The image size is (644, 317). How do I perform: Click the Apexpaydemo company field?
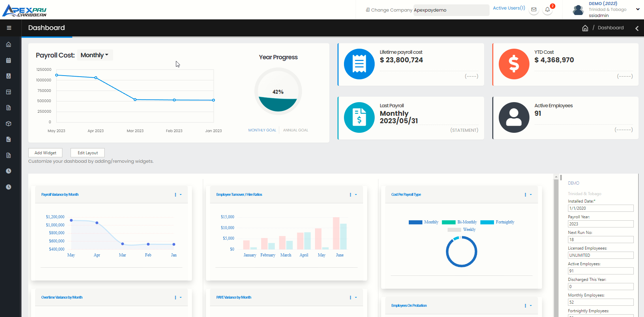pyautogui.click(x=451, y=10)
